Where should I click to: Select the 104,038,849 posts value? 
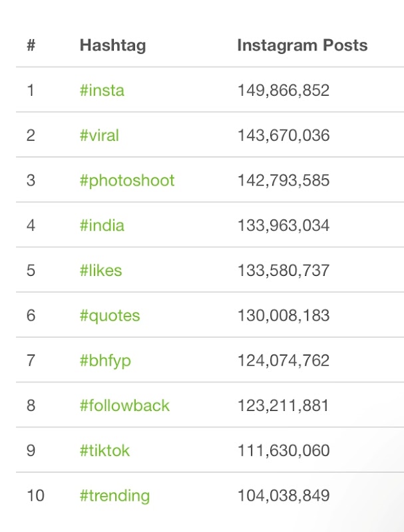(284, 495)
